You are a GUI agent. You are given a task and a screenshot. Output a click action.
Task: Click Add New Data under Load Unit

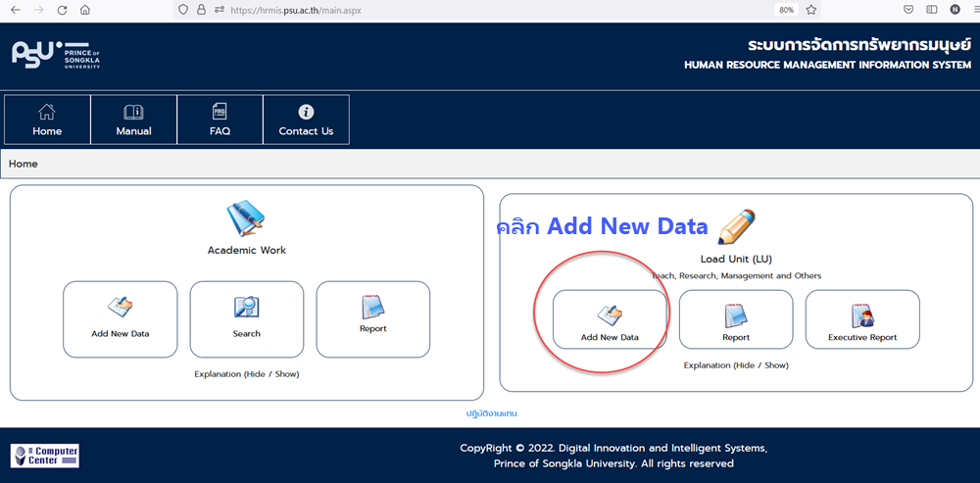click(610, 319)
